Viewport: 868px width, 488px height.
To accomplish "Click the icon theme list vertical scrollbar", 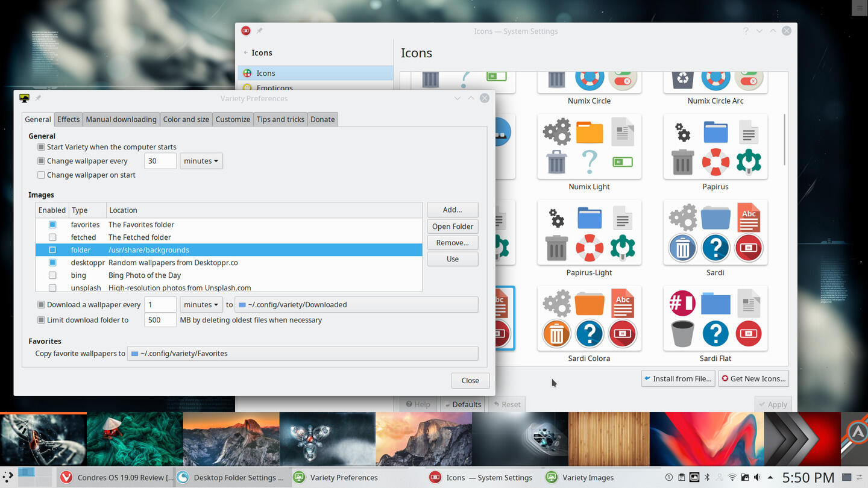I will point(785,139).
